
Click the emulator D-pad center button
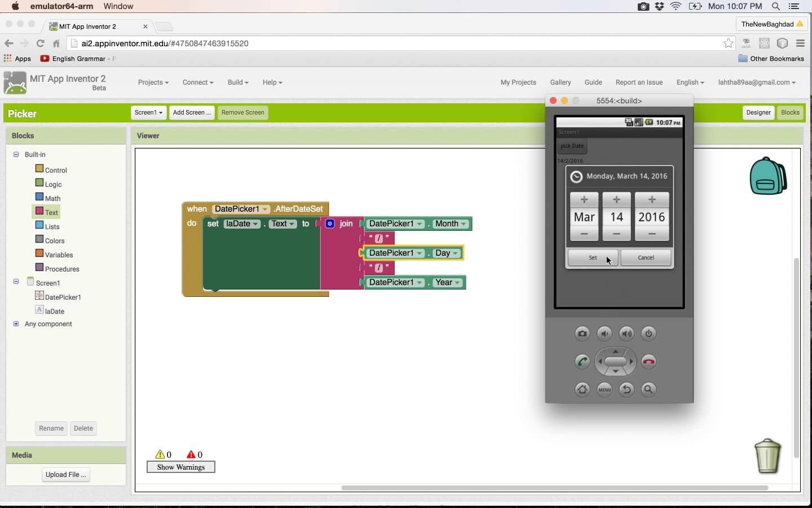click(616, 361)
